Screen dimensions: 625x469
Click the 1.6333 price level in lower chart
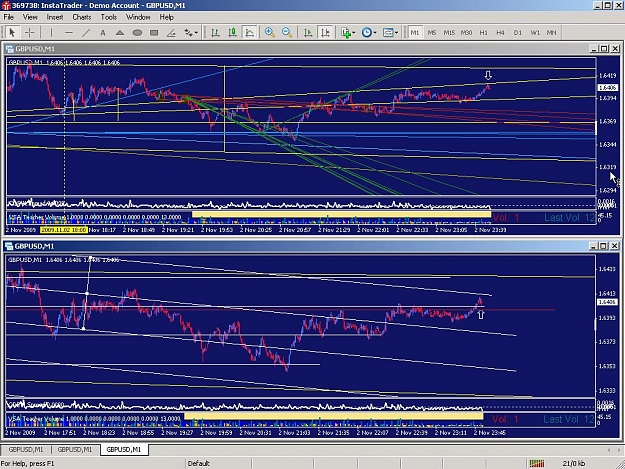(x=607, y=391)
